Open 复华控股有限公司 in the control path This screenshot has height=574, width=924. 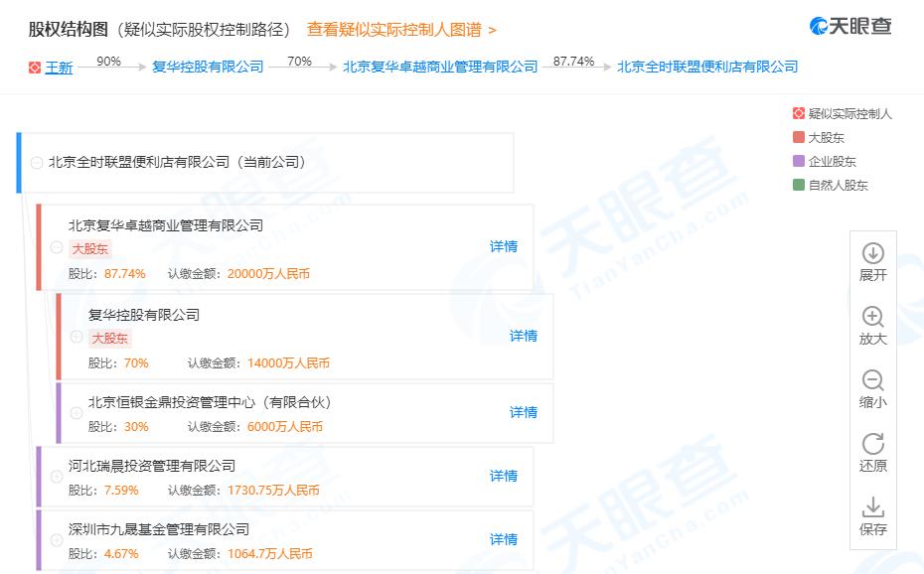[x=208, y=68]
